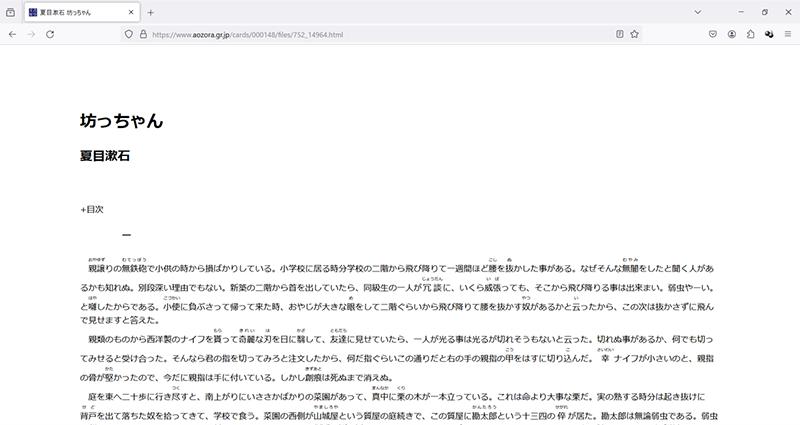
Task: Close the Firefox window
Action: click(788, 12)
